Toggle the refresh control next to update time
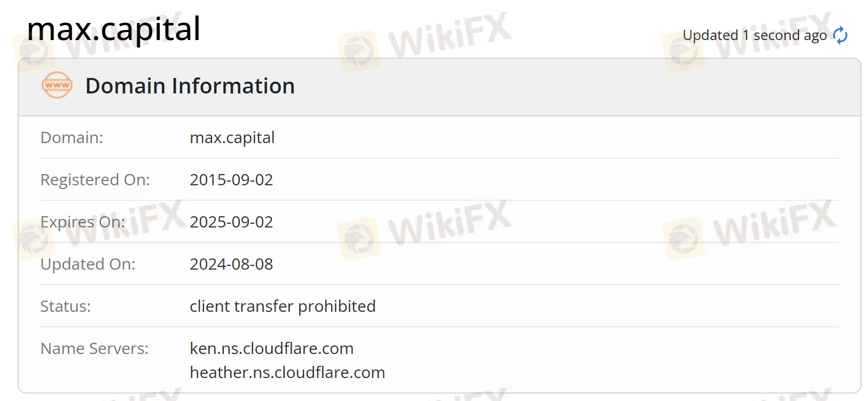This screenshot has height=401, width=868. point(840,34)
